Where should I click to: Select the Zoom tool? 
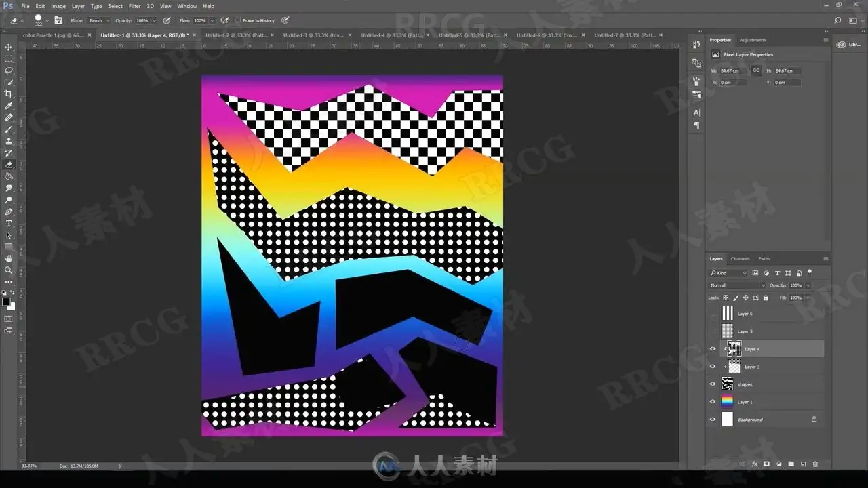point(9,270)
